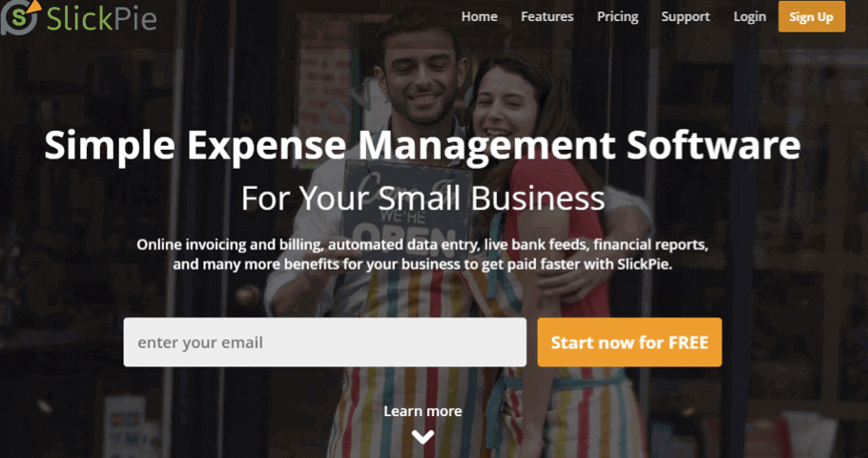Viewport: 868px width, 458px height.
Task: Focus the 'enter your email' field
Action: point(325,343)
